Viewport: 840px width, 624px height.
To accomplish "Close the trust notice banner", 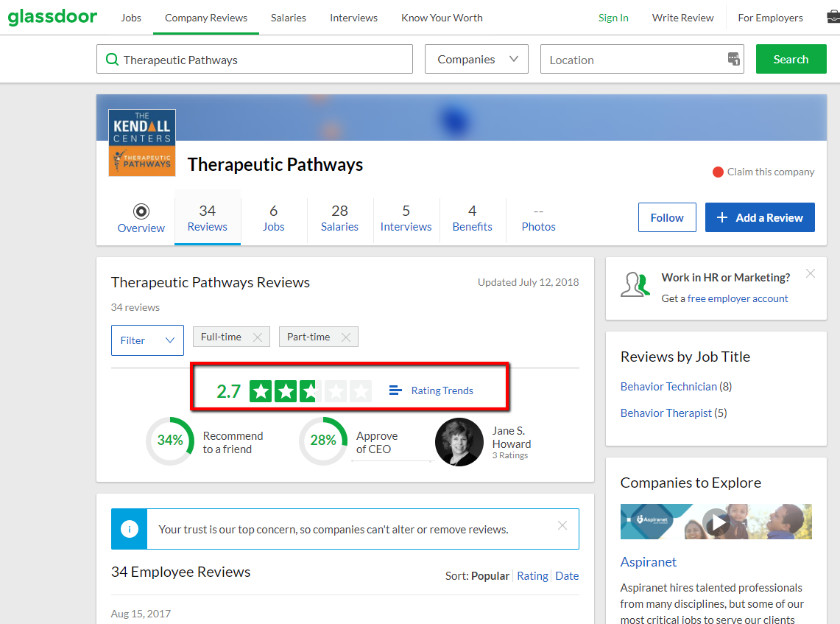I will pyautogui.click(x=562, y=525).
